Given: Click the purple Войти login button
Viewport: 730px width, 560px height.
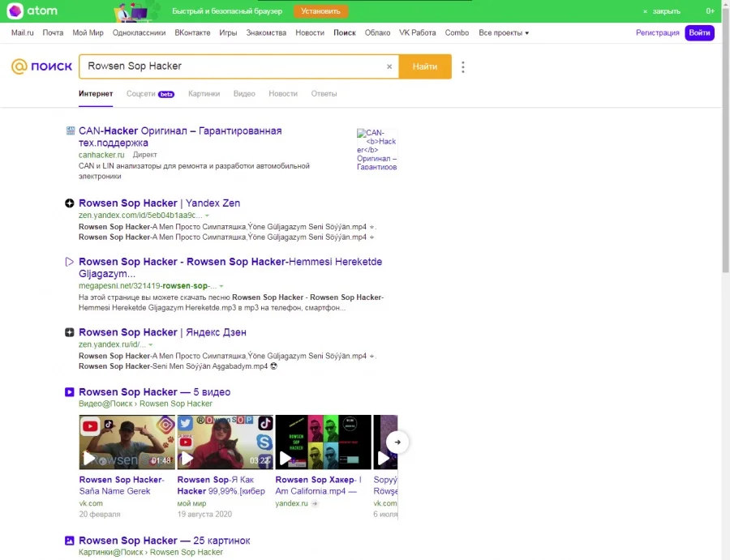Looking at the screenshot, I should click(x=699, y=33).
